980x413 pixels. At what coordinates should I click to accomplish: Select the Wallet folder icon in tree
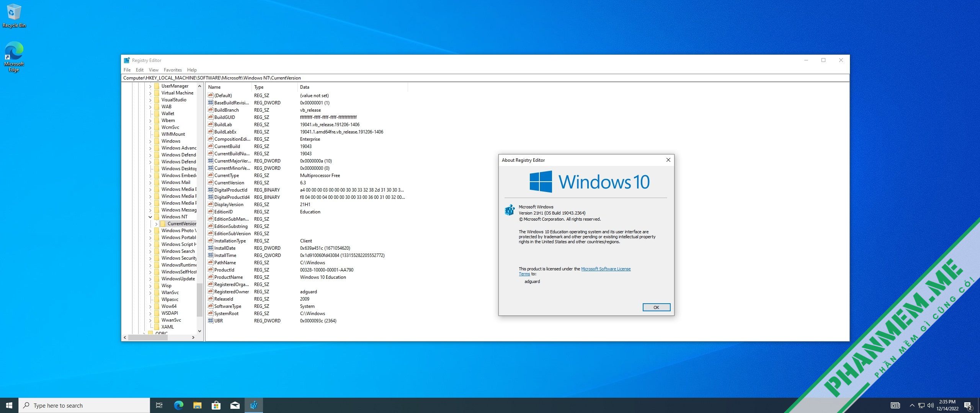pos(157,114)
